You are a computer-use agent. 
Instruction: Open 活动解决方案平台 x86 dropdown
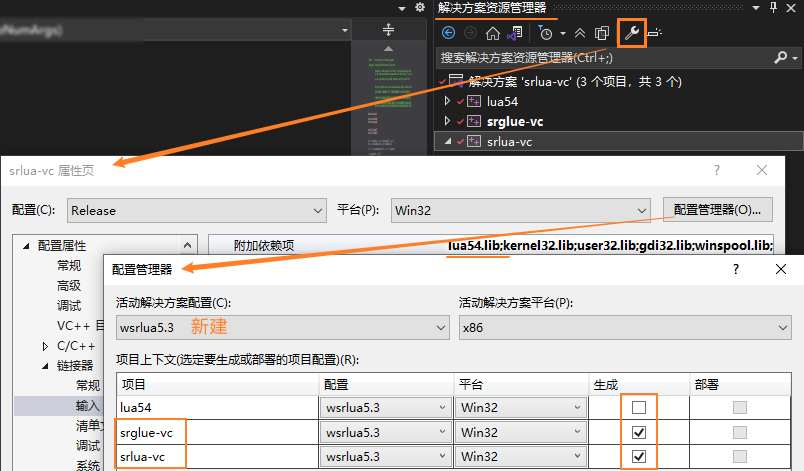625,327
